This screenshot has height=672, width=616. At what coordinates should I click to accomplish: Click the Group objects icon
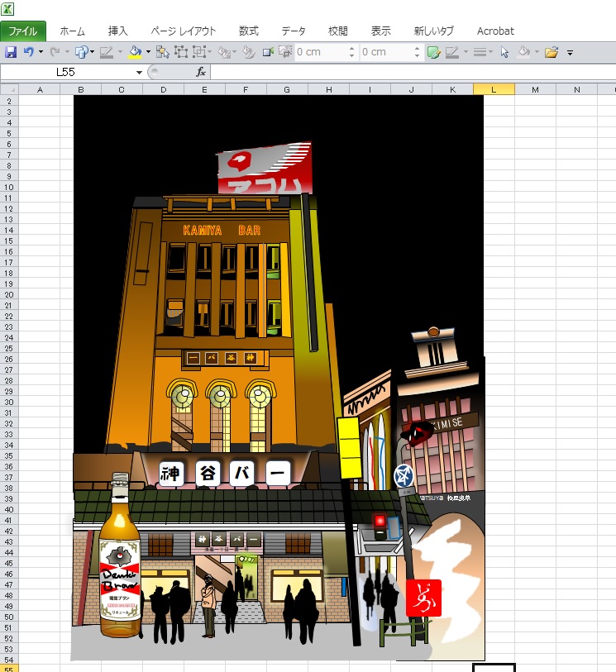pyautogui.click(x=181, y=52)
